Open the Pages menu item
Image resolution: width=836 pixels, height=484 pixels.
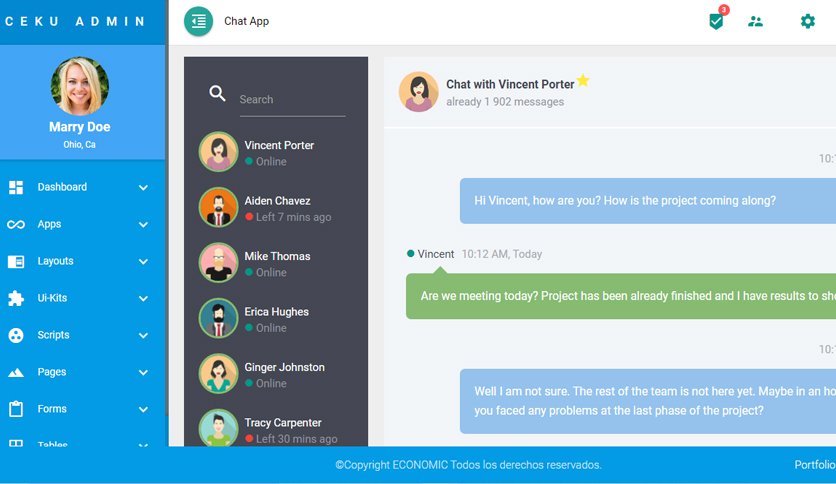coord(79,372)
